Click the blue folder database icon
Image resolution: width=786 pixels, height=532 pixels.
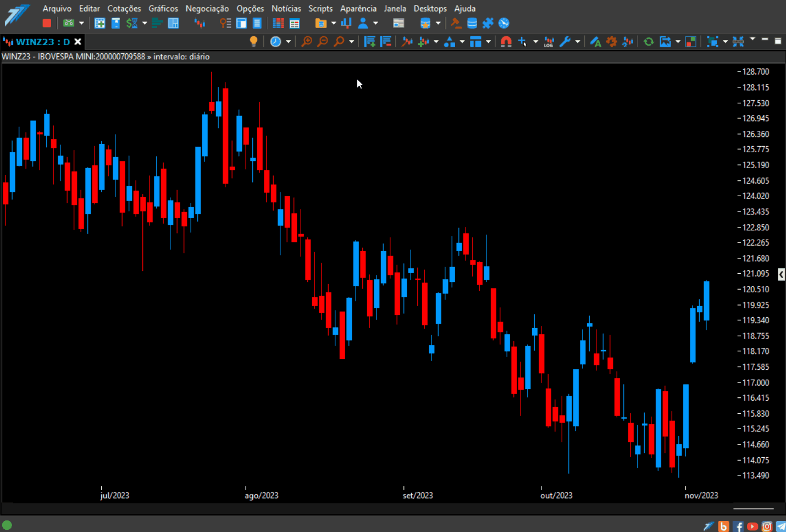click(x=321, y=23)
